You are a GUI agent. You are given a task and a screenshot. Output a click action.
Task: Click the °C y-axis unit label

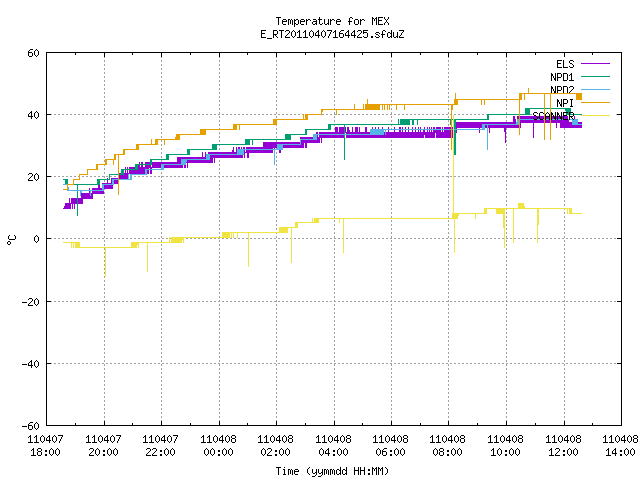12,239
